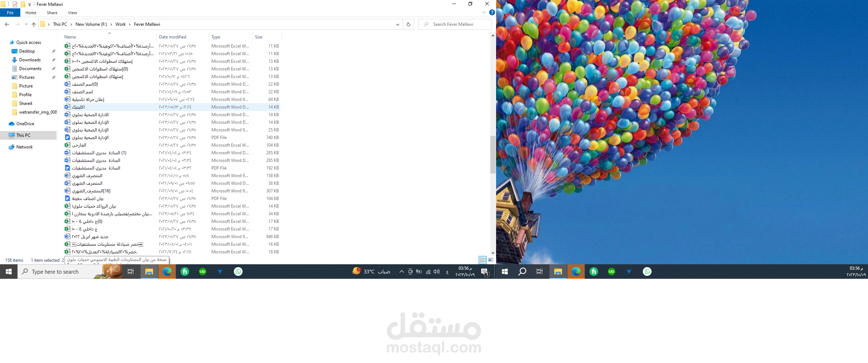Open Upwork app on the left taskbar
868x363 pixels.
[203, 272]
